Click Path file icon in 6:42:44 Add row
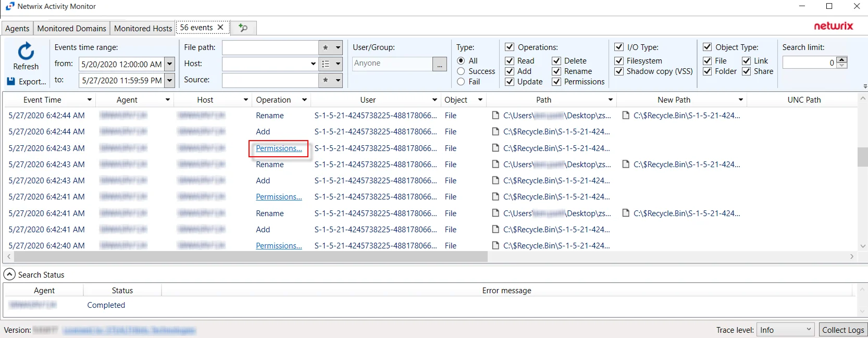Viewport: 868px width, 338px height. pyautogui.click(x=495, y=131)
